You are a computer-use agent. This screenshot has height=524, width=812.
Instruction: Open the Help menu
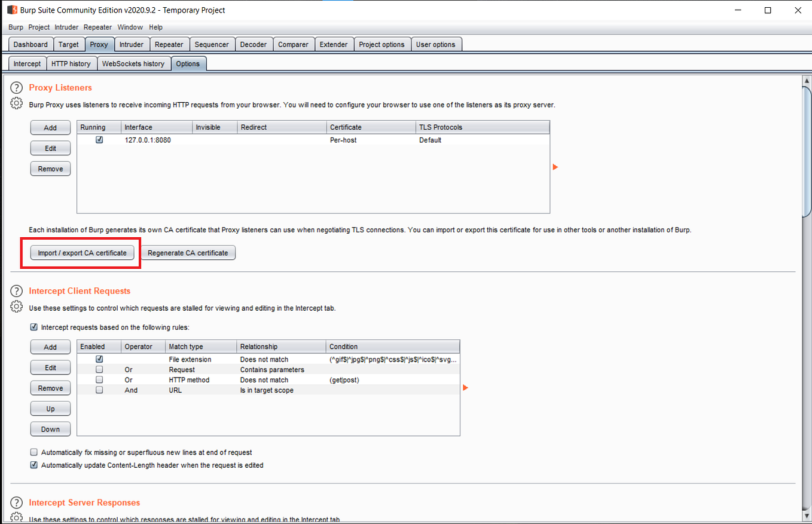(155, 27)
